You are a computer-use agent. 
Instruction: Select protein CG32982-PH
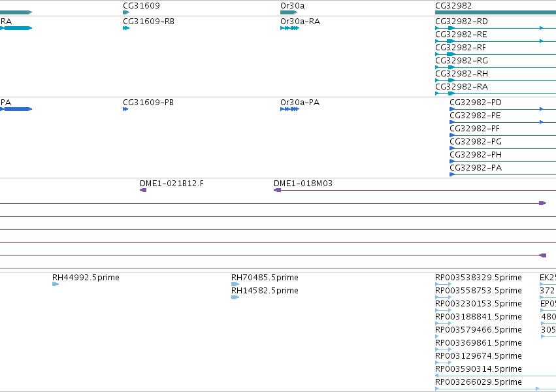[x=476, y=155]
